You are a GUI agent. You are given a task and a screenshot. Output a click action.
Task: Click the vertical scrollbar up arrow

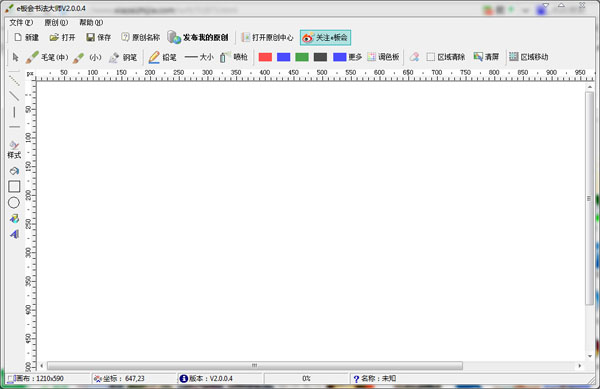pos(590,87)
